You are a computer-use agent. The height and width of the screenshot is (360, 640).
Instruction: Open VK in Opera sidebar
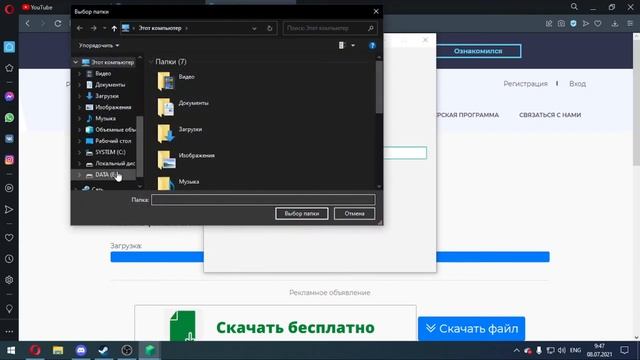coord(9,139)
